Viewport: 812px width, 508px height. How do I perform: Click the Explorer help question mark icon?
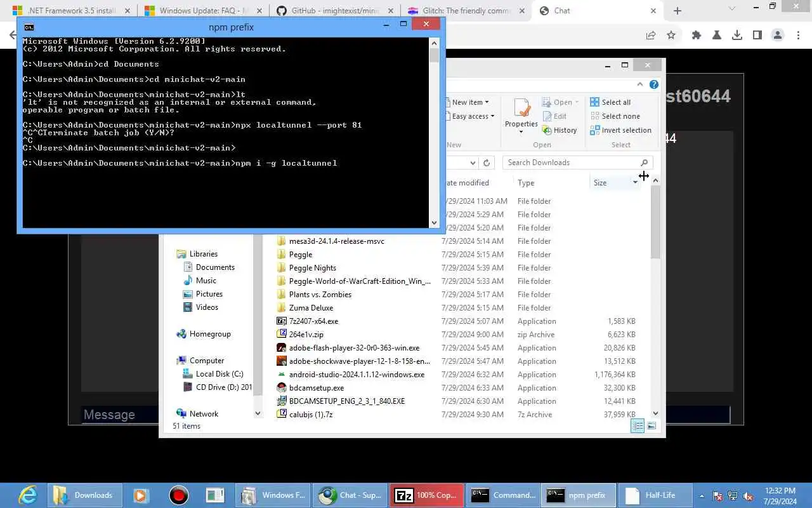[x=654, y=84]
